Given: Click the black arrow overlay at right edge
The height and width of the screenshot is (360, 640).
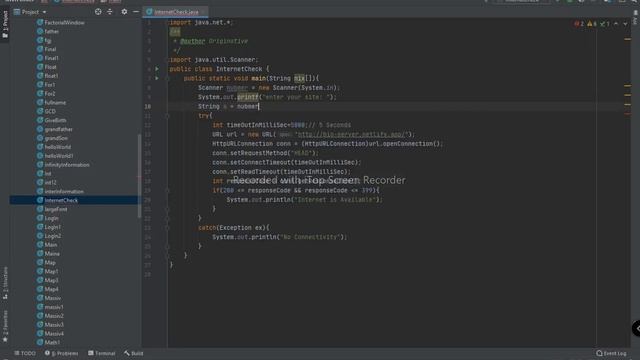Looking at the screenshot, I should [x=636, y=329].
